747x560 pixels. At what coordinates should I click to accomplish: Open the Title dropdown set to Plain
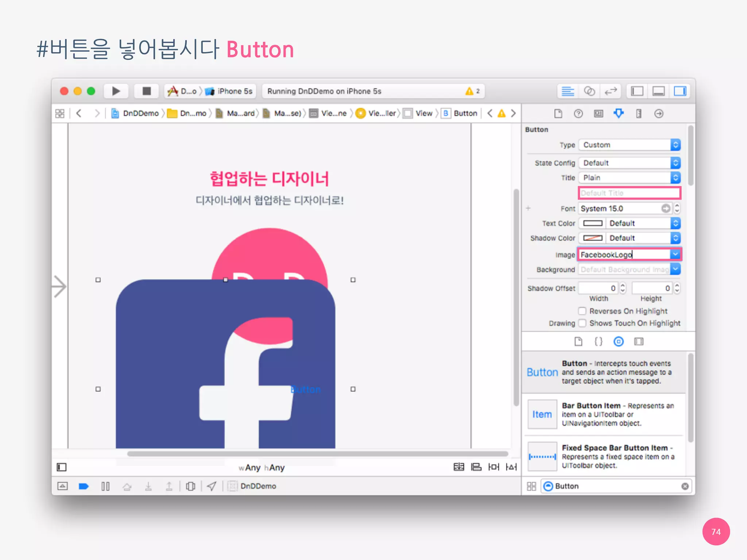(x=630, y=178)
